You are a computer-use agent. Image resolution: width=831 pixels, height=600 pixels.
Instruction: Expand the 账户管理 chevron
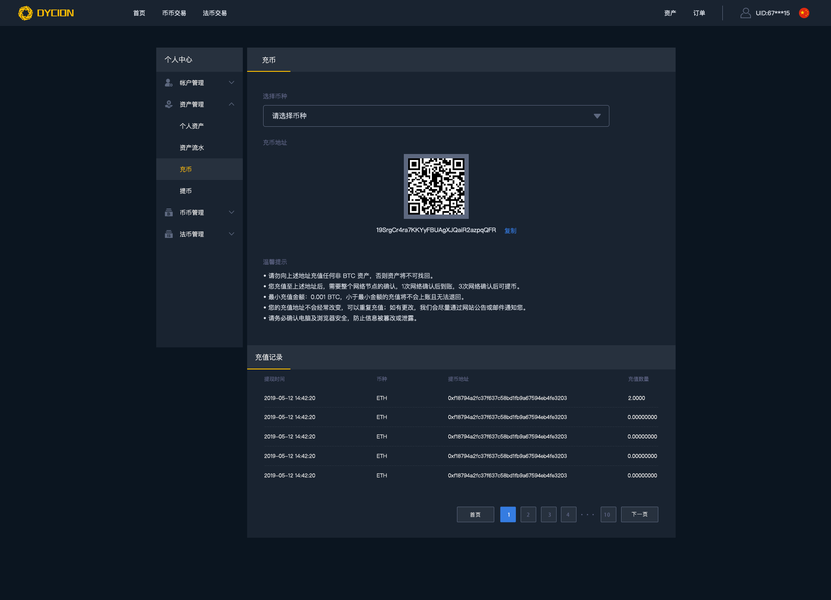232,83
